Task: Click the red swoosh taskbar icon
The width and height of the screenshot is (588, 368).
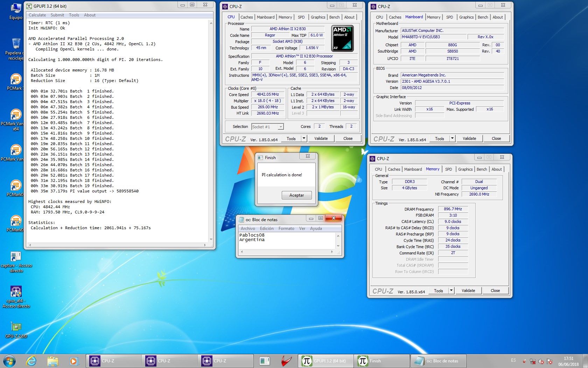Action: pyautogui.click(x=286, y=361)
